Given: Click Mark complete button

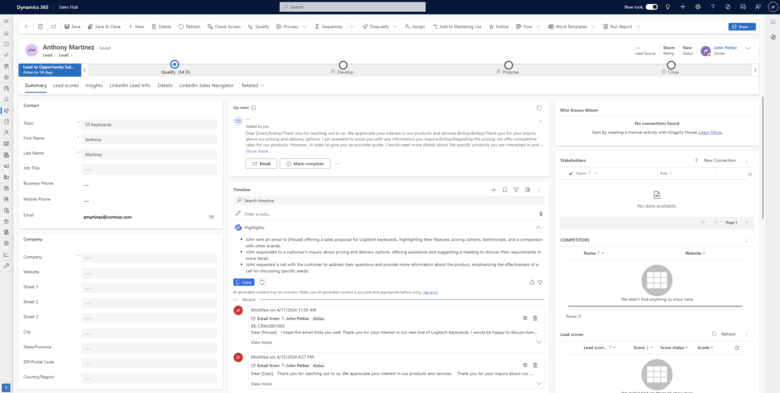Looking at the screenshot, I should pos(305,164).
